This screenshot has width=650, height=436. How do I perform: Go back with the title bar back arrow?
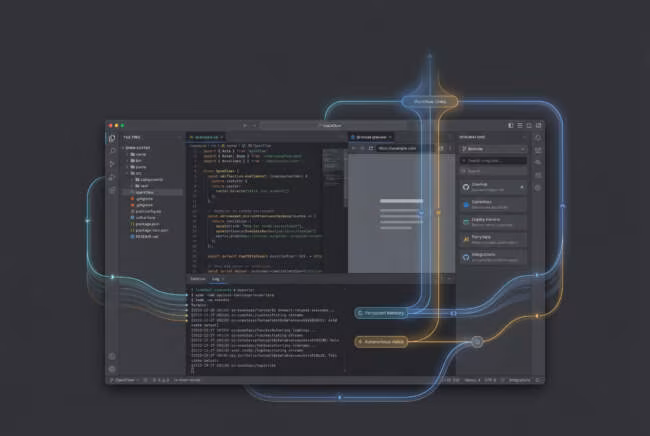(x=245, y=125)
